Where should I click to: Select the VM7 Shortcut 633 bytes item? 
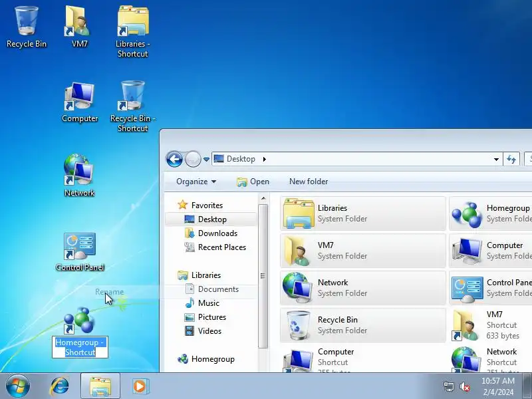pos(491,325)
